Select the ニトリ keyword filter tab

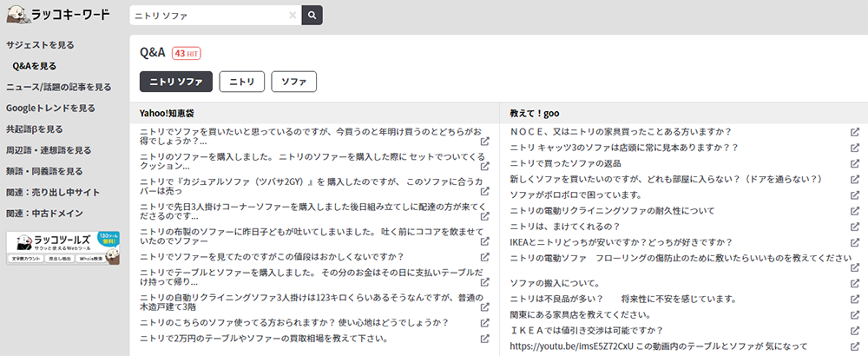tap(242, 82)
